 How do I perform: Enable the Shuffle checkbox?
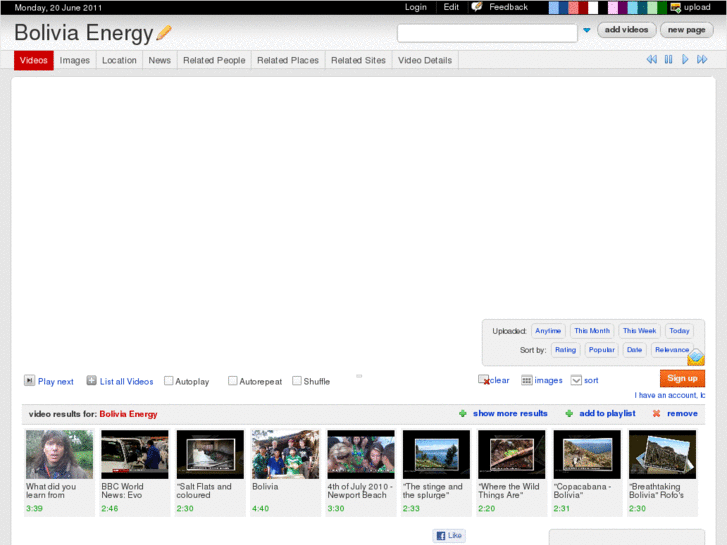(297, 381)
